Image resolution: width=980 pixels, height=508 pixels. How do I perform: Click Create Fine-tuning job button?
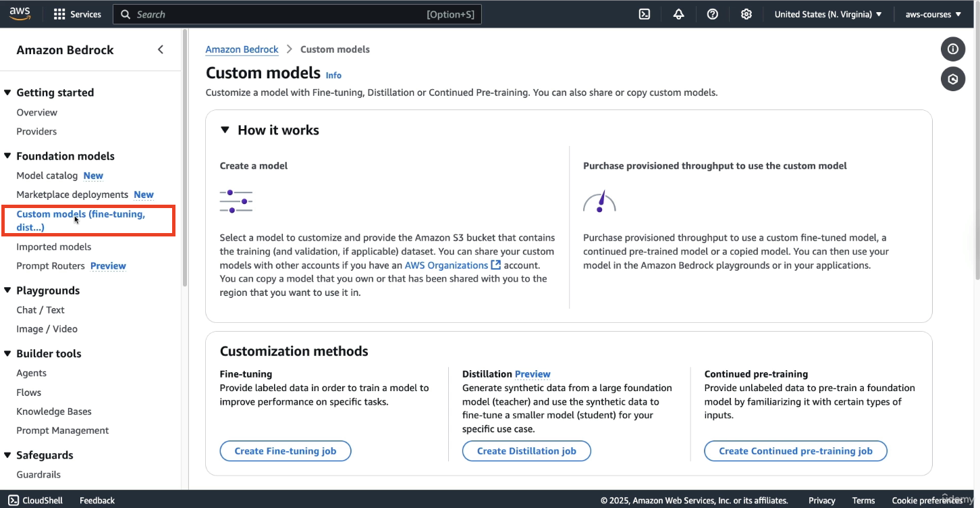point(285,451)
